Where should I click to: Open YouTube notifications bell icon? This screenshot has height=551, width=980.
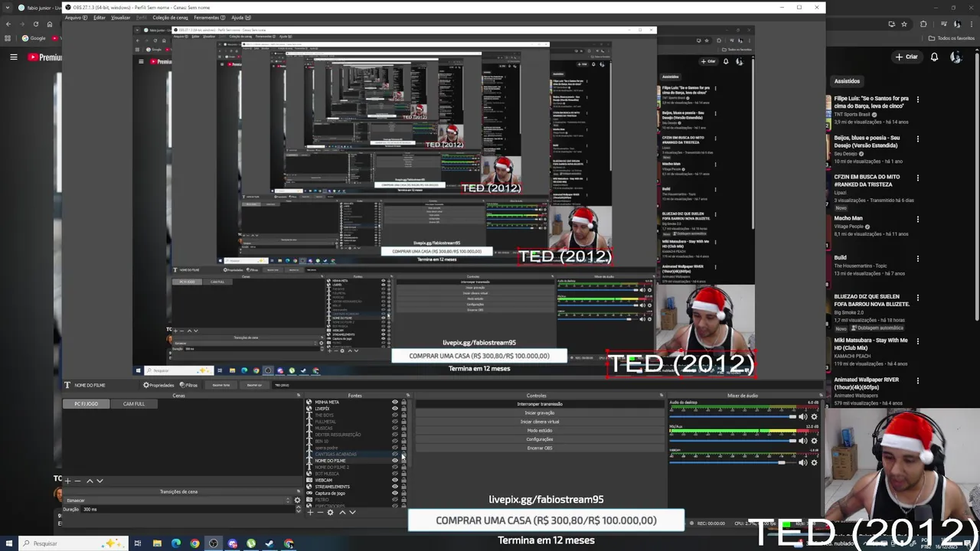[934, 57]
